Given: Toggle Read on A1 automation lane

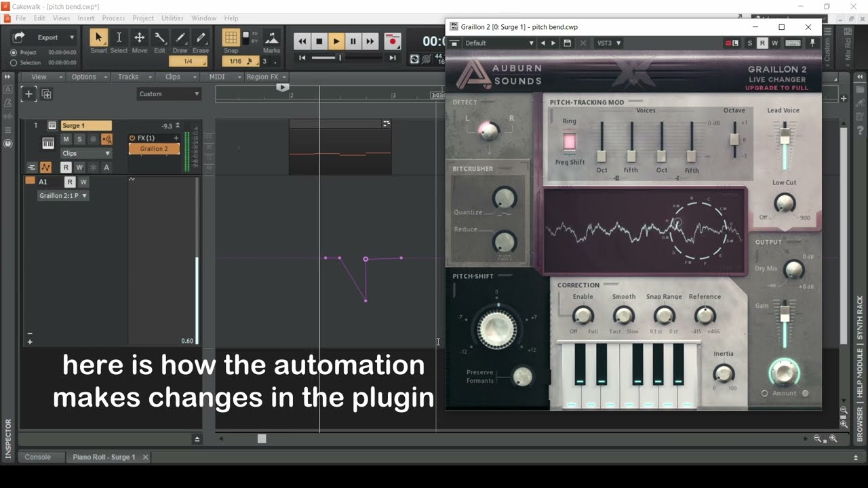Looking at the screenshot, I should tap(70, 182).
